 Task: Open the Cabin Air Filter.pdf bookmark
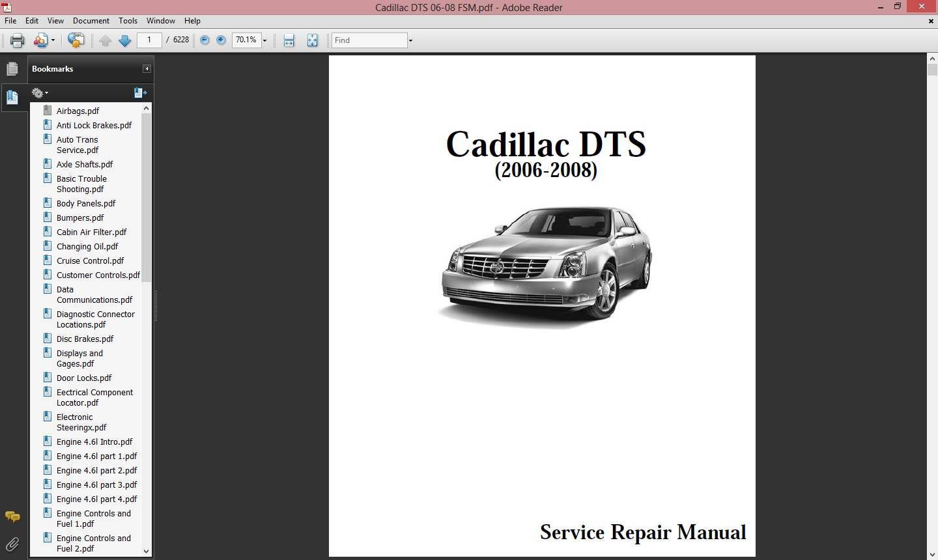pos(91,232)
